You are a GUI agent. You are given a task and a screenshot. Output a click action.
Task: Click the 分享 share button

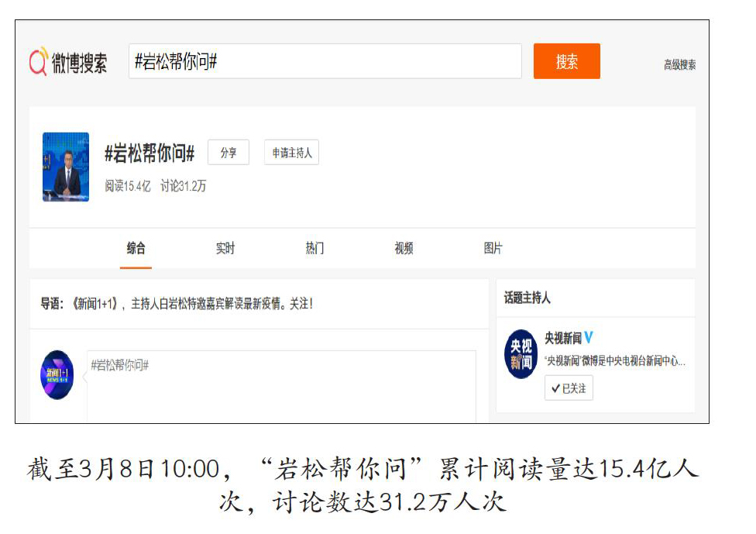pos(229,153)
